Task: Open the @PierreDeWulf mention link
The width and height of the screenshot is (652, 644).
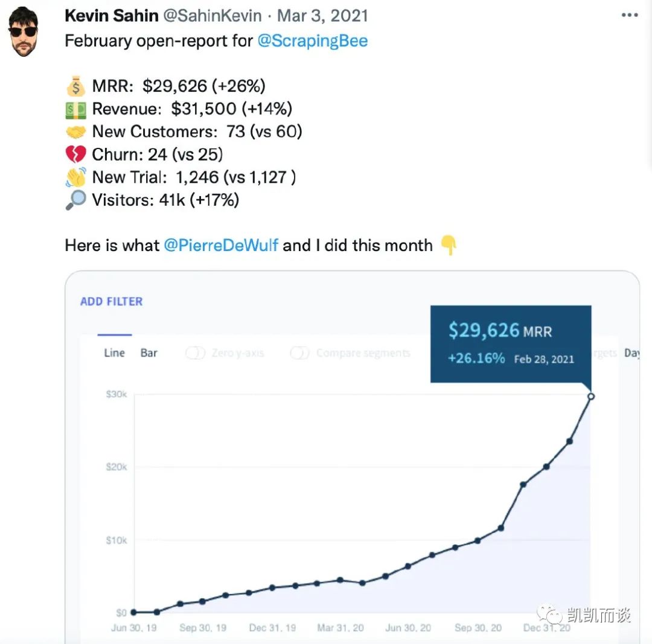Action: tap(220, 246)
